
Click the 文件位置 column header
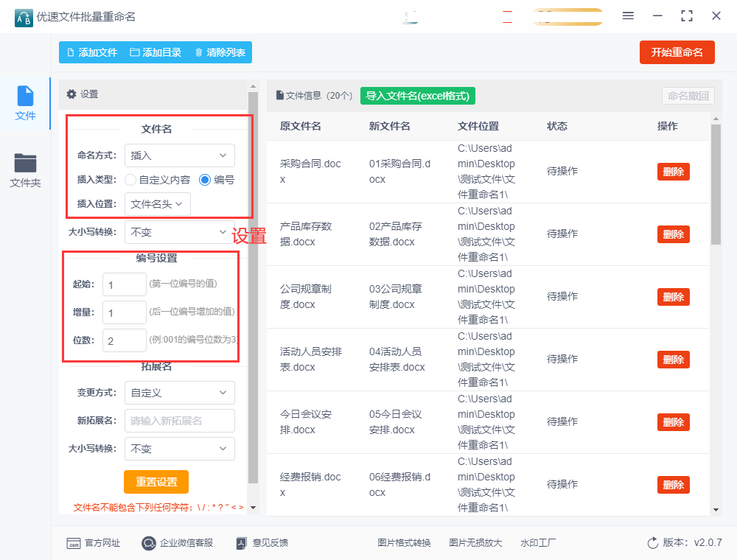tap(478, 127)
